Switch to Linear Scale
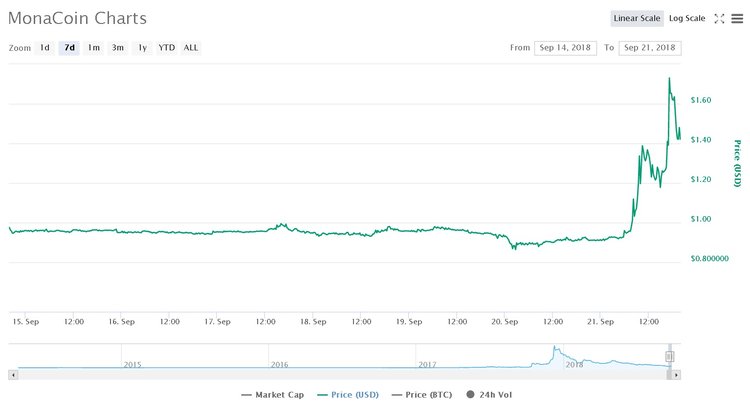Screen dimensions: 750x403 [x=637, y=18]
